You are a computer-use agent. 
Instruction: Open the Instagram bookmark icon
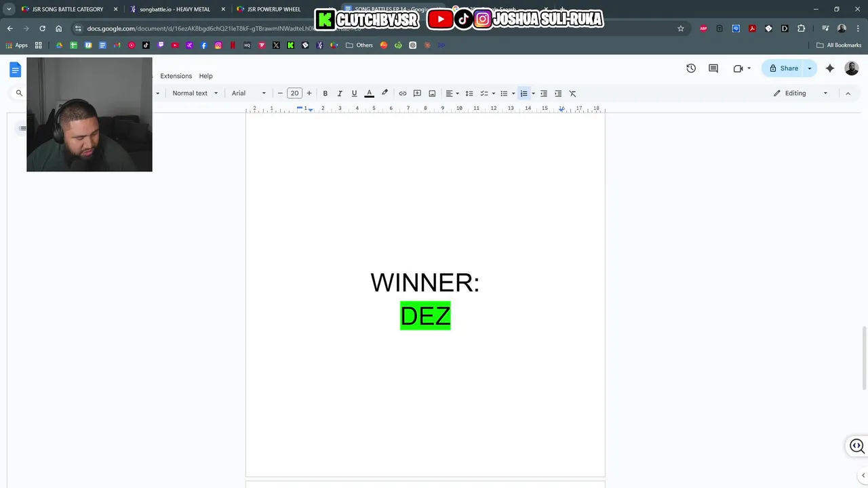pos(218,45)
